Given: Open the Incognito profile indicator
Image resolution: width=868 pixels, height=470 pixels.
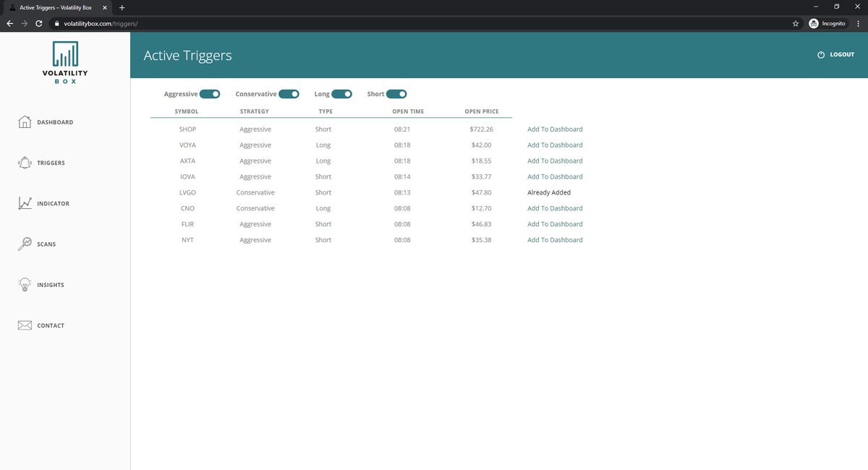Looking at the screenshot, I should 827,23.
